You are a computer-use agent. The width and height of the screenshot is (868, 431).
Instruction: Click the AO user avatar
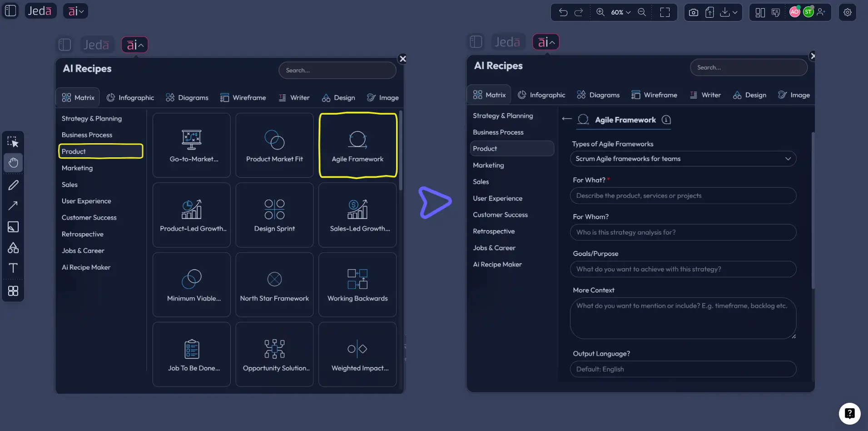pos(794,12)
